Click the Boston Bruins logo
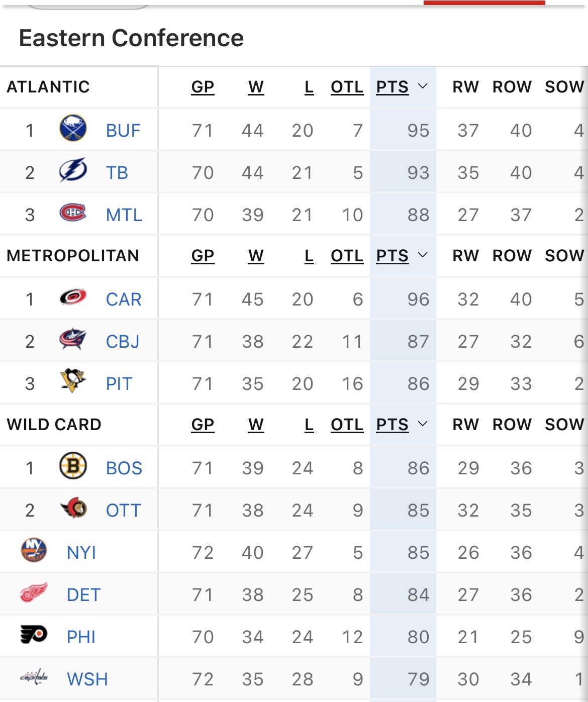The image size is (588, 702). tap(73, 466)
